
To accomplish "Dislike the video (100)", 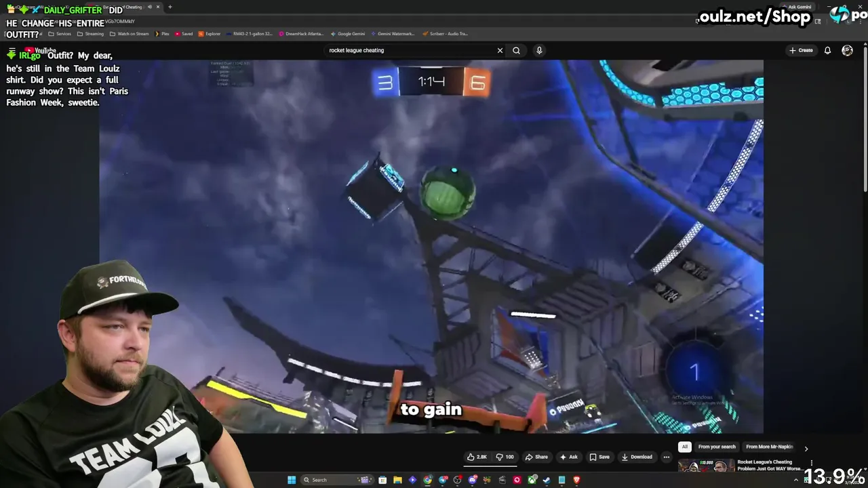I will point(505,457).
